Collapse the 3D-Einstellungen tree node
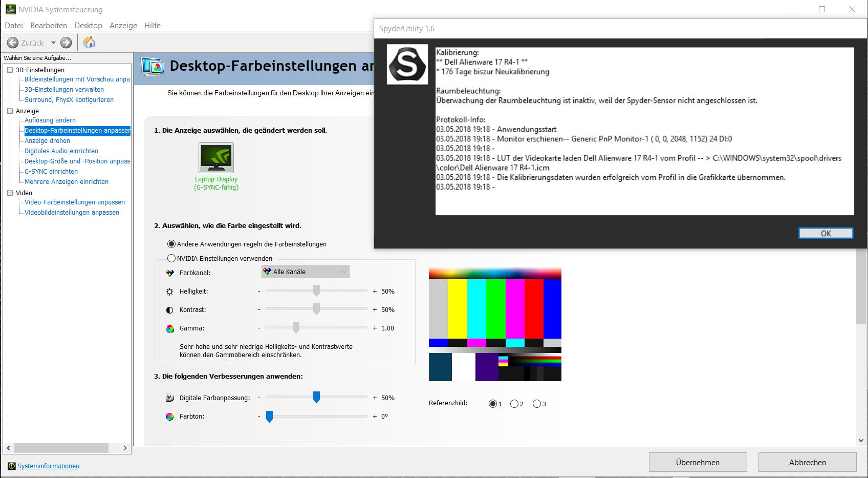Viewport: 868px width, 478px height. [x=10, y=70]
